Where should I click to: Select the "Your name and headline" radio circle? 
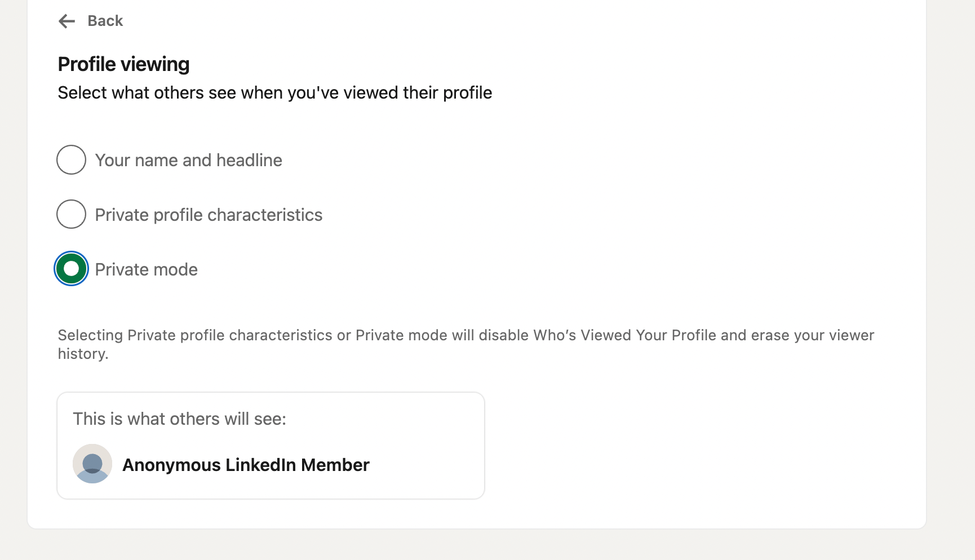[x=71, y=160]
